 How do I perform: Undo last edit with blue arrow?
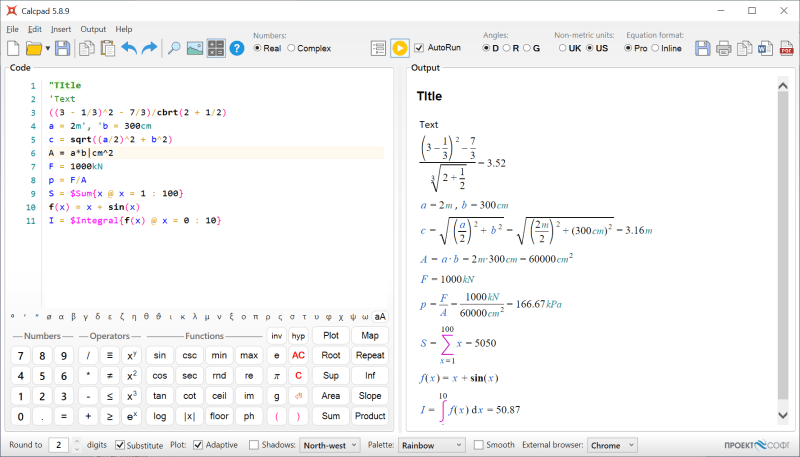pos(129,48)
